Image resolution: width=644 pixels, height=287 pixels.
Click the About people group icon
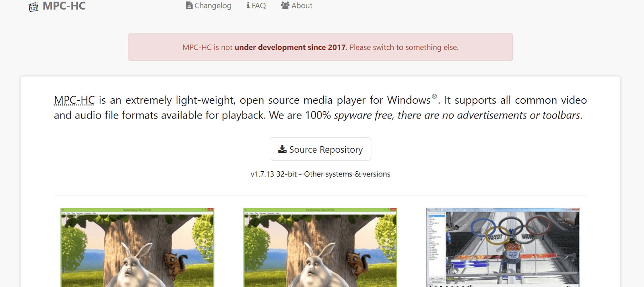(285, 6)
